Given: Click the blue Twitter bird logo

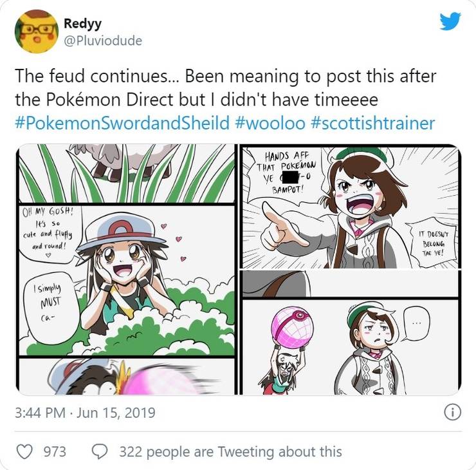Looking at the screenshot, I should pyautogui.click(x=450, y=22).
